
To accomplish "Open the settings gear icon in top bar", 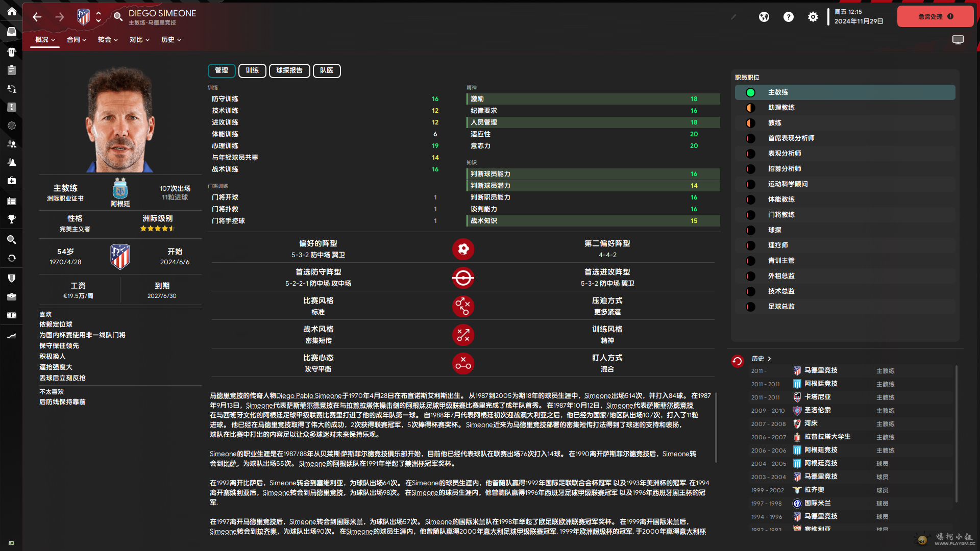I will pyautogui.click(x=813, y=17).
